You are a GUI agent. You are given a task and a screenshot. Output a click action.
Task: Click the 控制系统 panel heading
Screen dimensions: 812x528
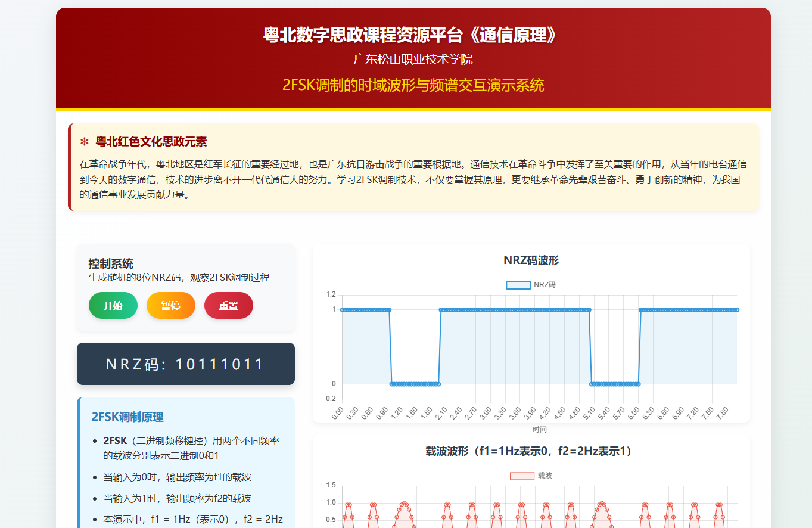coord(111,263)
